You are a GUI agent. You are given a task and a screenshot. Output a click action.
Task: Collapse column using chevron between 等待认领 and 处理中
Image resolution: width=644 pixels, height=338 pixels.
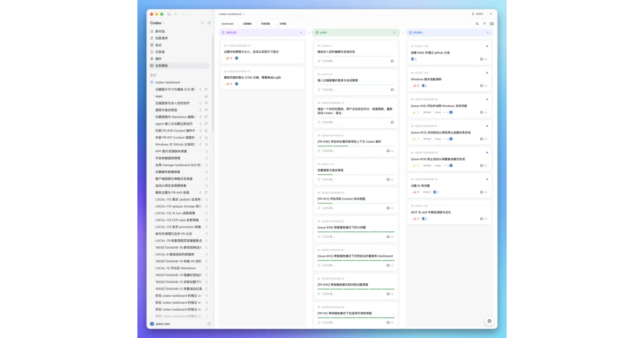(x=310, y=33)
